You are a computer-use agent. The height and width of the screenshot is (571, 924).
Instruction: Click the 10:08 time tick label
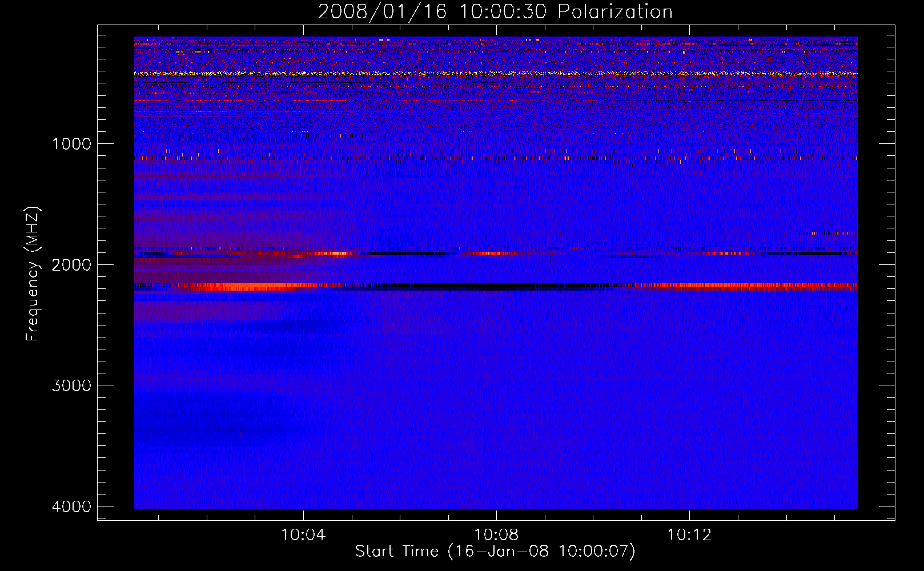[x=496, y=535]
